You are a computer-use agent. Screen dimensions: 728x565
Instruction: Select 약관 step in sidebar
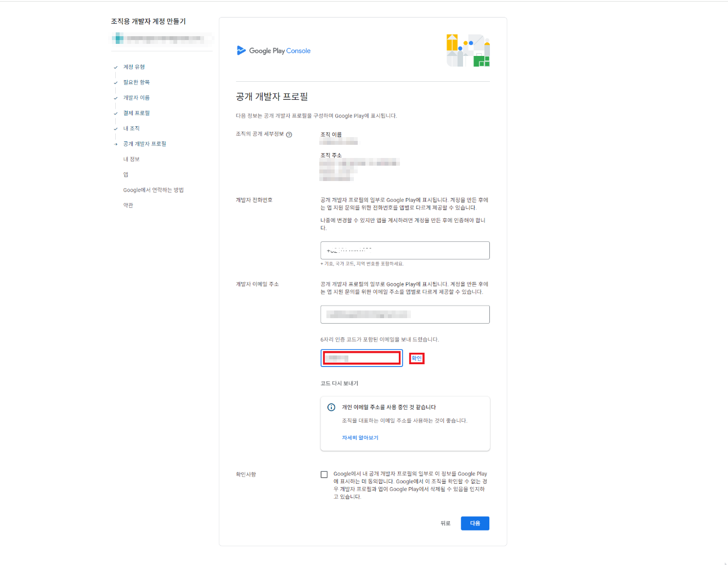pos(128,205)
